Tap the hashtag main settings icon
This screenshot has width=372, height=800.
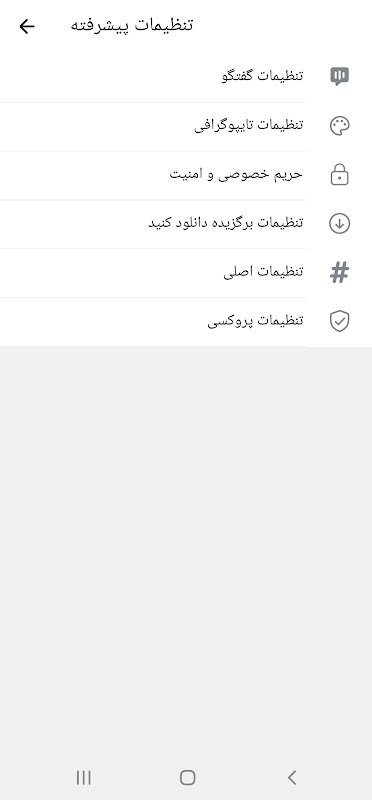(339, 272)
